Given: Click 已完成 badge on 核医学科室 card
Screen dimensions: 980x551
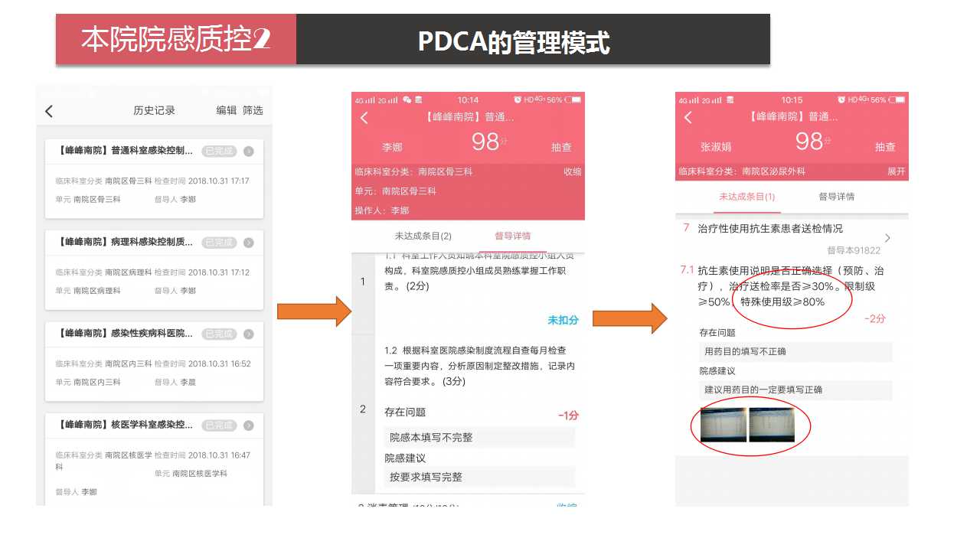Looking at the screenshot, I should 219,425.
